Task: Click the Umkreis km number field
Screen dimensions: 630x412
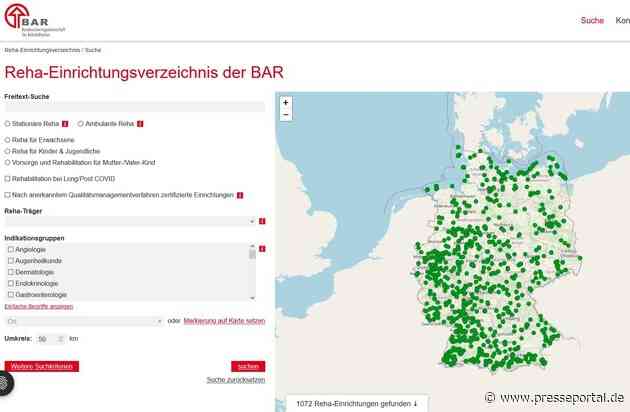Action: point(51,339)
